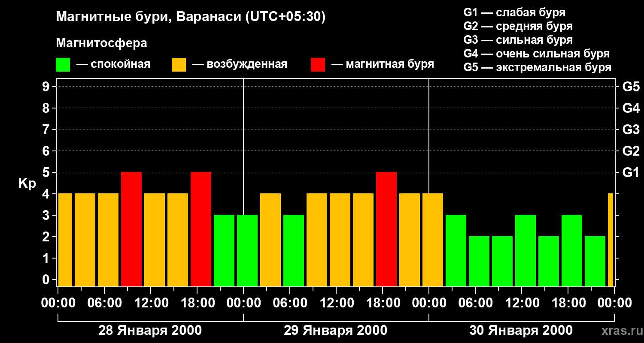Click the '29 Января 2000' date label
Viewport: 644px width, 343px height.
coord(335,331)
